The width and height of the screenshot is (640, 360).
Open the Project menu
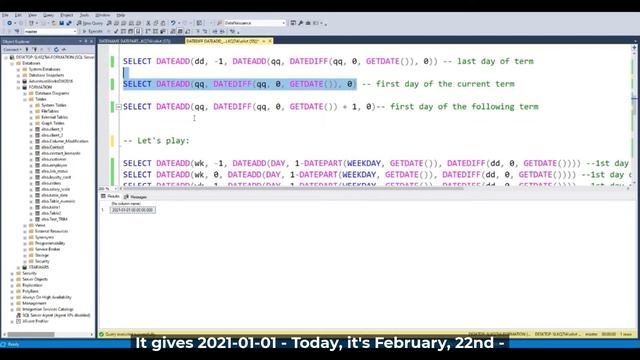[x=67, y=15]
